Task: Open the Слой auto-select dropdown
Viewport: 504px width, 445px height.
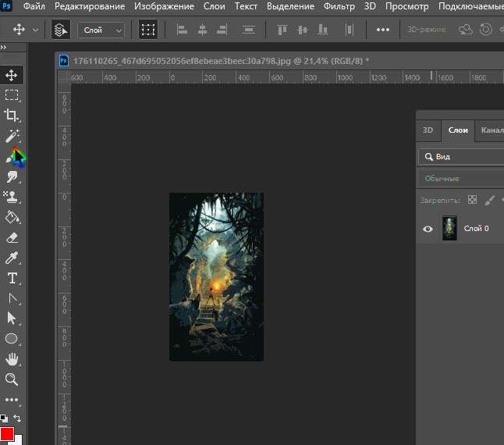Action: pos(101,30)
